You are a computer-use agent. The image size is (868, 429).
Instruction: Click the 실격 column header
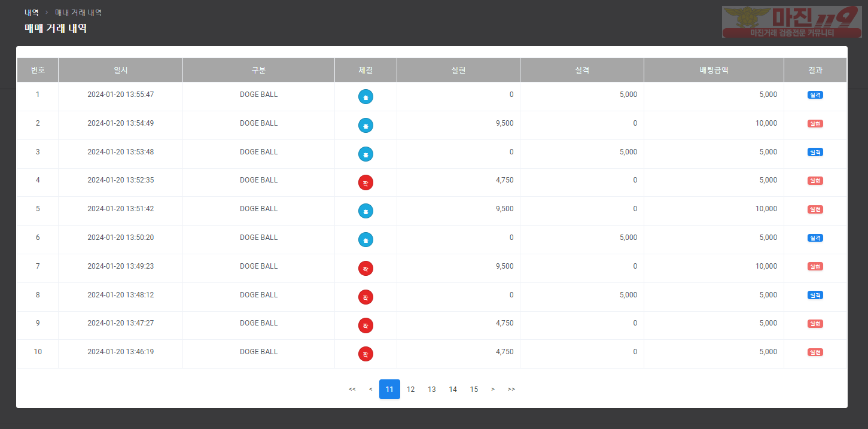tap(582, 70)
